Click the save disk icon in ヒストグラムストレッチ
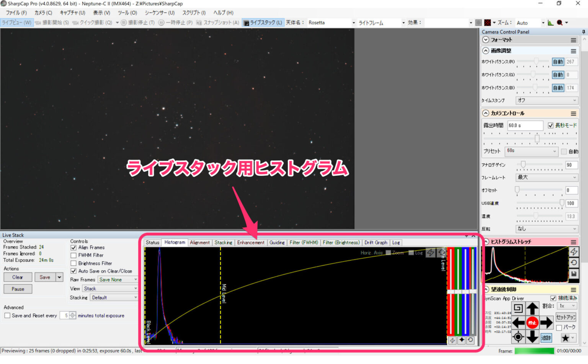This screenshot has width=588, height=364. [573, 274]
